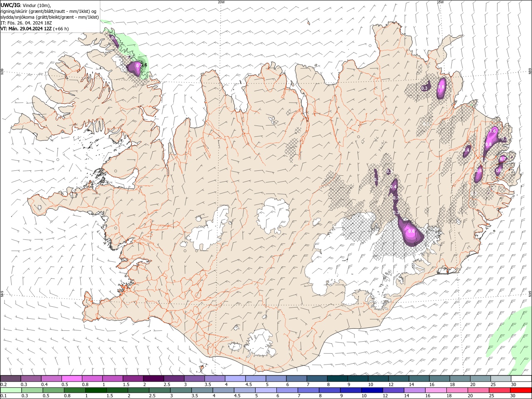Screen dimensions: 532x399
Task: Click the mauve 0.2 swatch in upper legend row
Action: [x=11, y=378]
